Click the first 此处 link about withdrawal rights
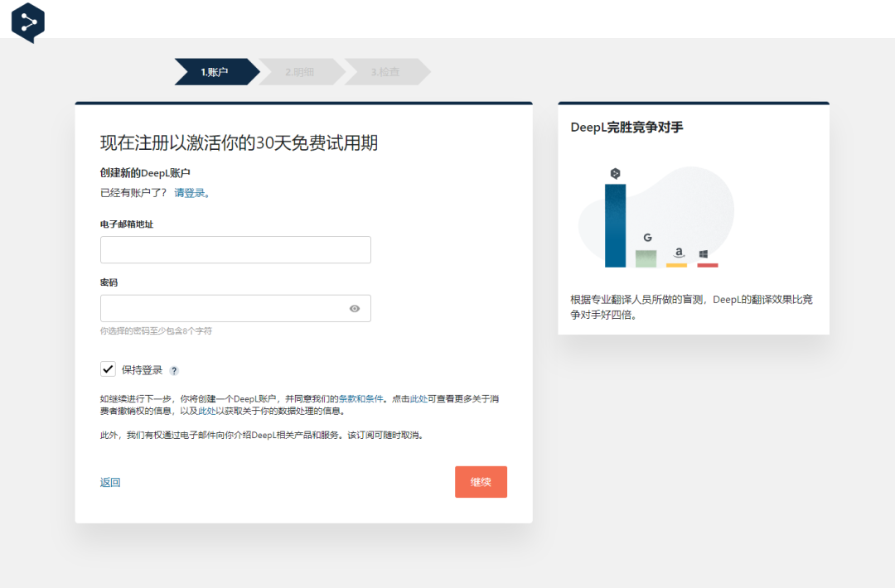Image resolution: width=895 pixels, height=588 pixels. tap(418, 398)
